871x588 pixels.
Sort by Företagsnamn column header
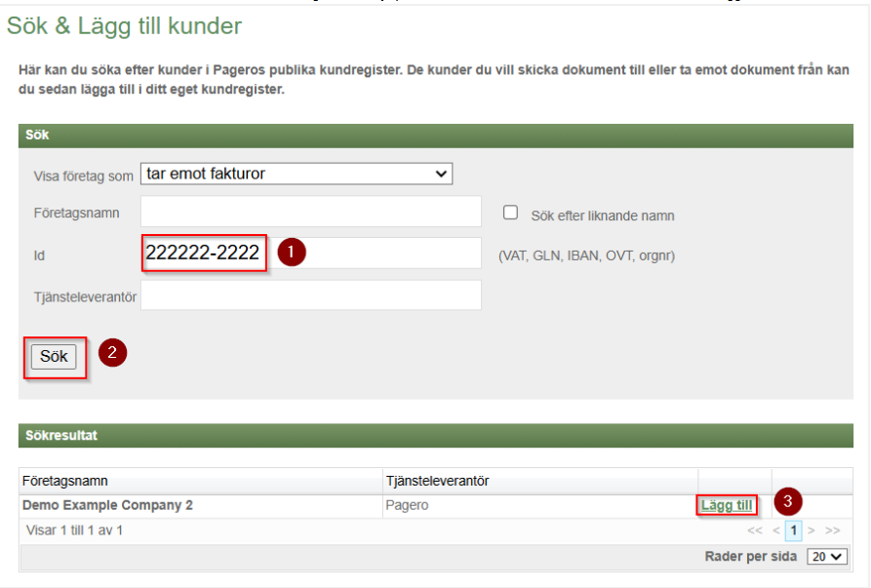pos(65,481)
